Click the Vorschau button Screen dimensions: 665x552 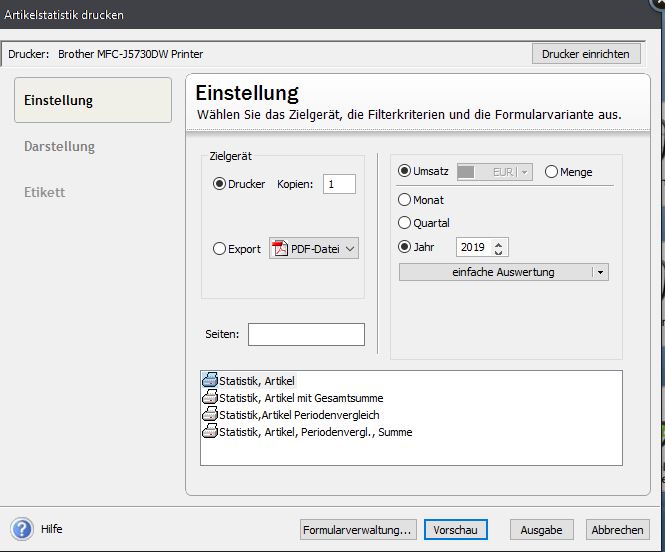pos(455,530)
